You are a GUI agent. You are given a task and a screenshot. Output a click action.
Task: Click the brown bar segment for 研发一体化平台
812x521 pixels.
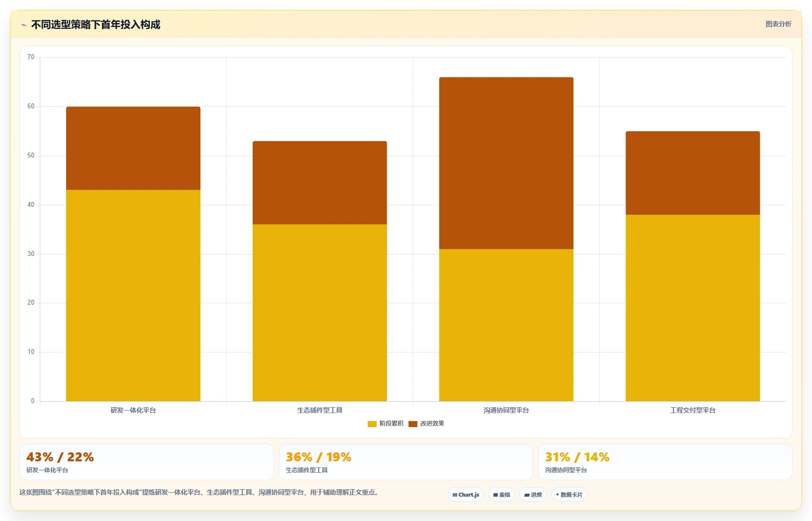133,148
